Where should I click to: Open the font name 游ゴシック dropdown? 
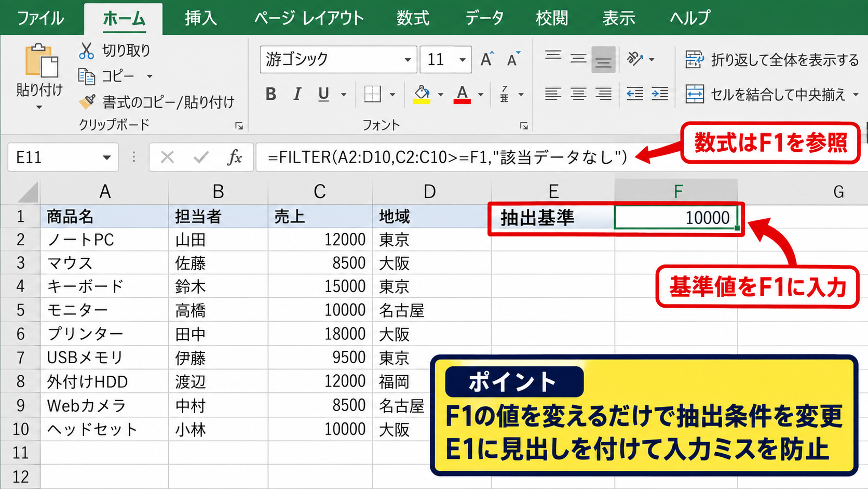coord(408,60)
